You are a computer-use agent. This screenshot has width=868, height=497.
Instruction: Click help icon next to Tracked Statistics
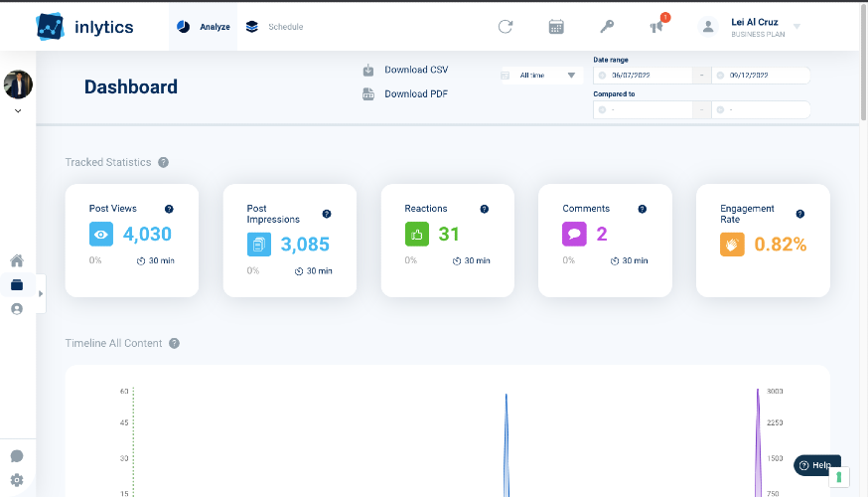tap(163, 162)
